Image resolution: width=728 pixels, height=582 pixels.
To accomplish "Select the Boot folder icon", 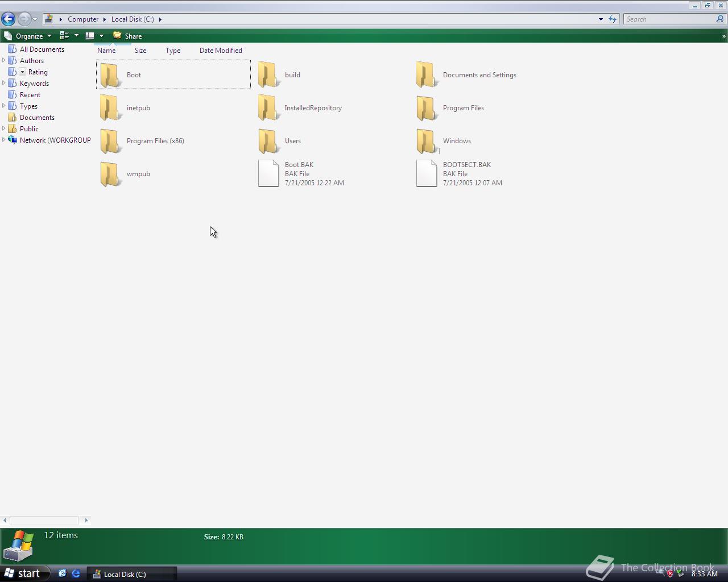I will pos(110,75).
